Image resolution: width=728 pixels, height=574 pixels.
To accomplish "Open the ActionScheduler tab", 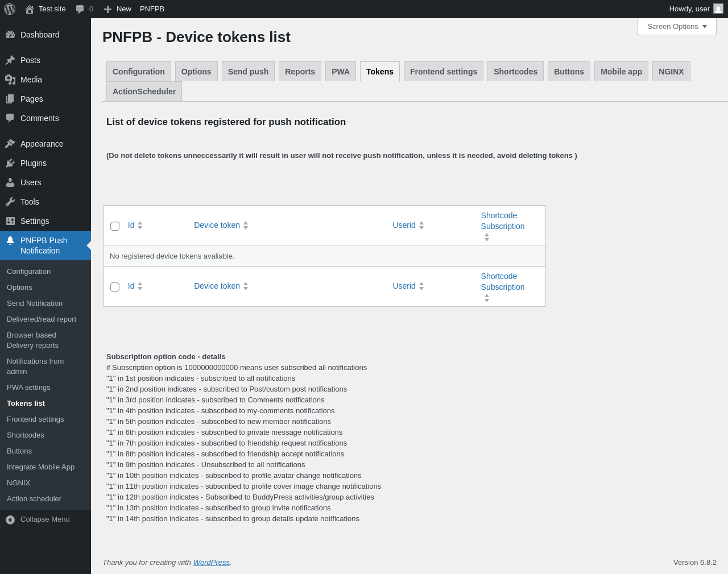I will coord(144,91).
